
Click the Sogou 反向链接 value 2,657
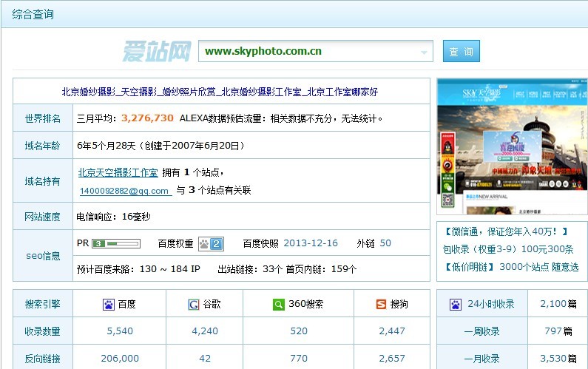click(392, 359)
